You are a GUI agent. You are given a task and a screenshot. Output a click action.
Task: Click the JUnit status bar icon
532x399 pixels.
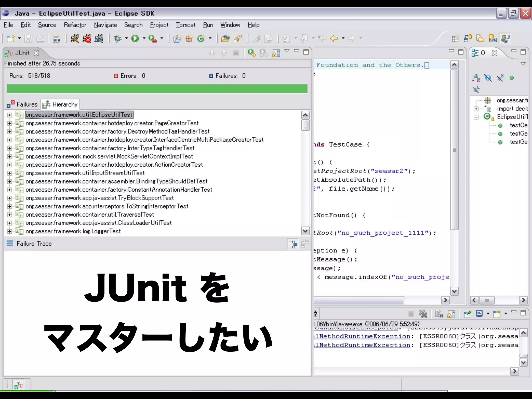pyautogui.click(x=19, y=385)
